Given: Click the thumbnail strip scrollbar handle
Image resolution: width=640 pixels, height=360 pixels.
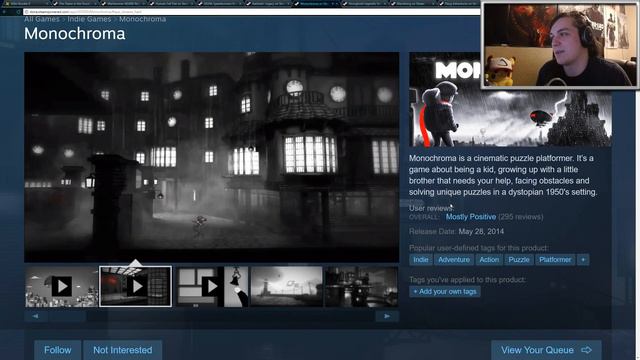Looking at the screenshot, I should [x=67, y=316].
